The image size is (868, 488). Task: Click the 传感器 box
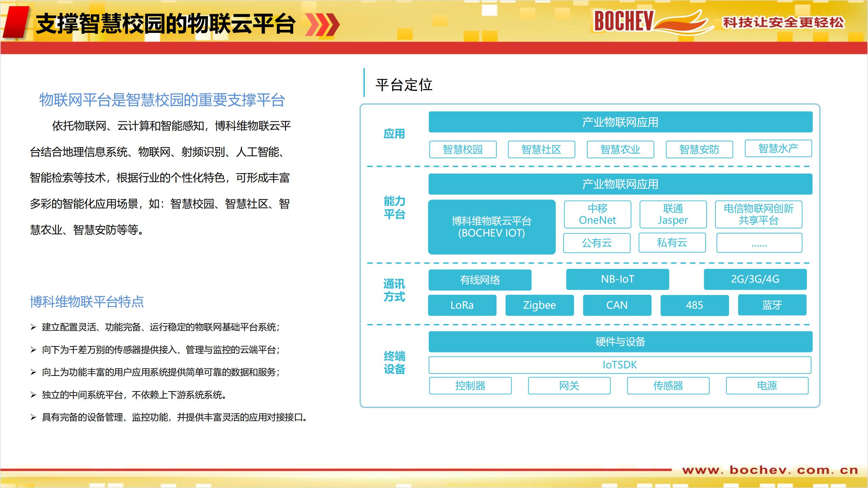(668, 386)
